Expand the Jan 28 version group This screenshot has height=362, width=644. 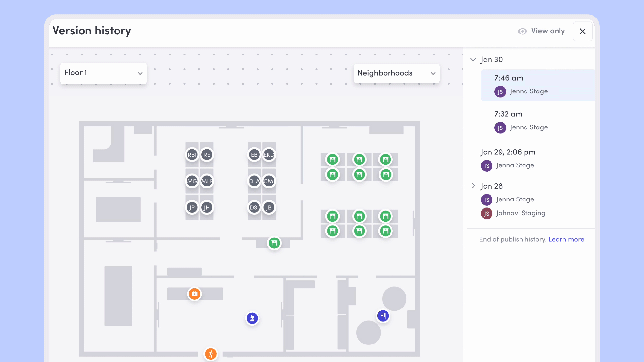point(473,186)
